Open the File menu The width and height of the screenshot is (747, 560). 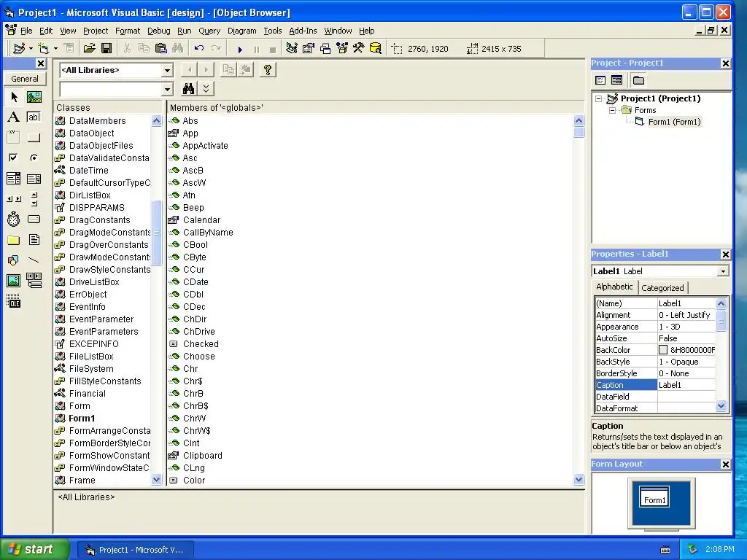click(x=26, y=31)
